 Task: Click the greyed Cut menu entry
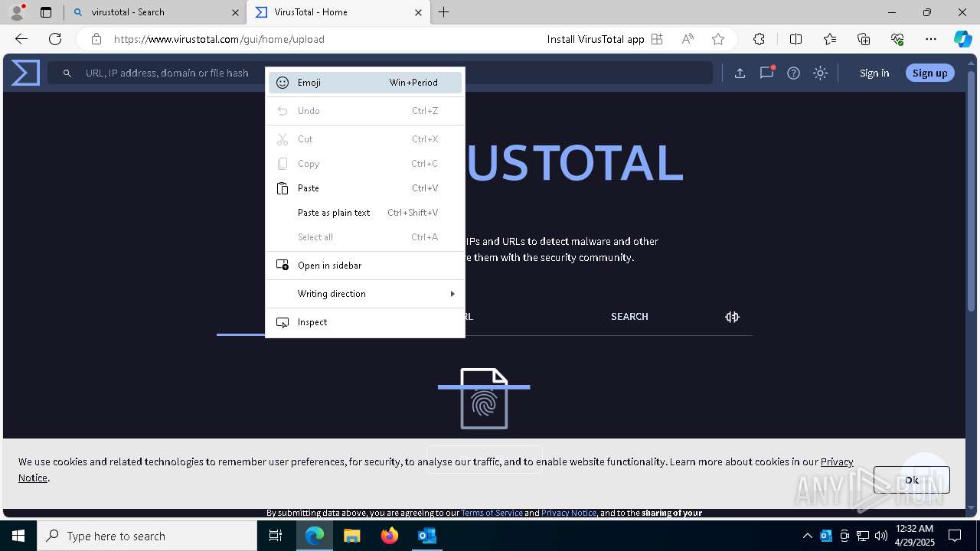click(x=365, y=139)
